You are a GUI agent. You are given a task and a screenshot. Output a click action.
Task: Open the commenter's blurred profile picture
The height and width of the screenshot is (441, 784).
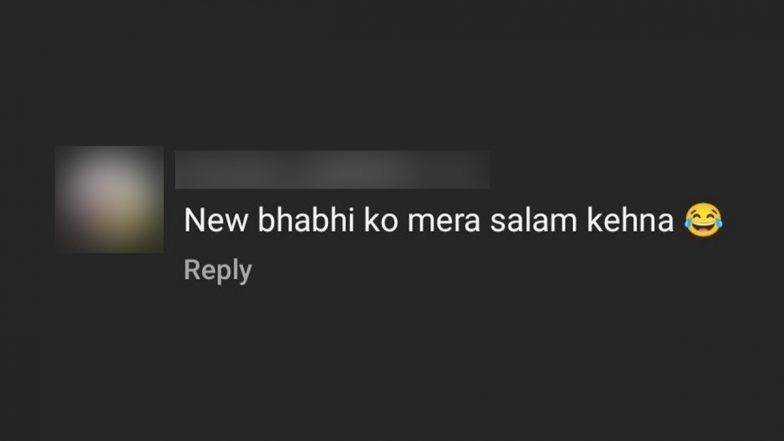[x=110, y=198]
